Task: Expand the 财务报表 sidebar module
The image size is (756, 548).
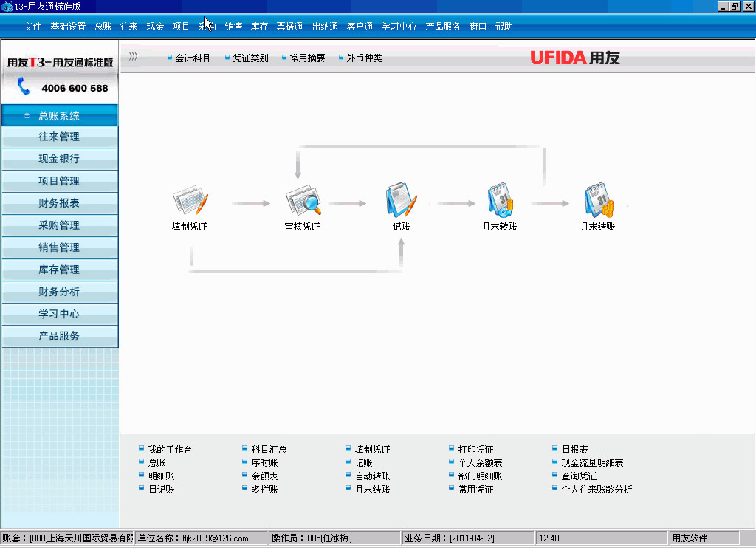Action: (x=60, y=203)
